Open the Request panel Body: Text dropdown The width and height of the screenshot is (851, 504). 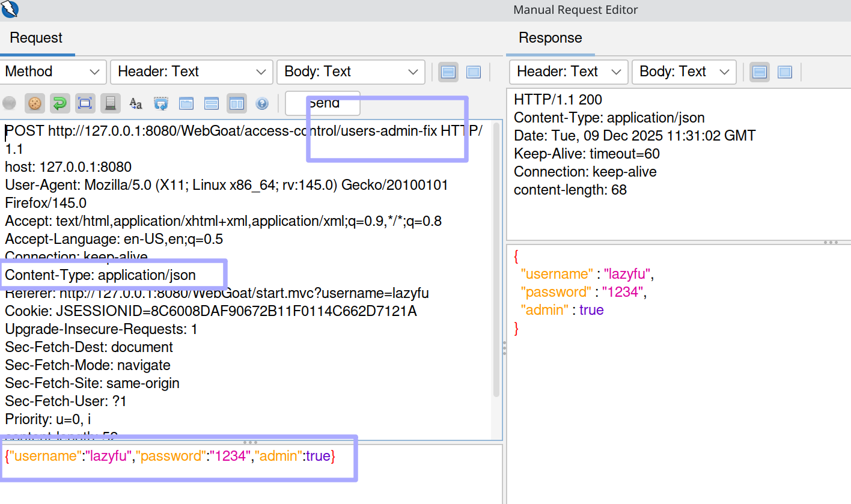[x=351, y=71]
